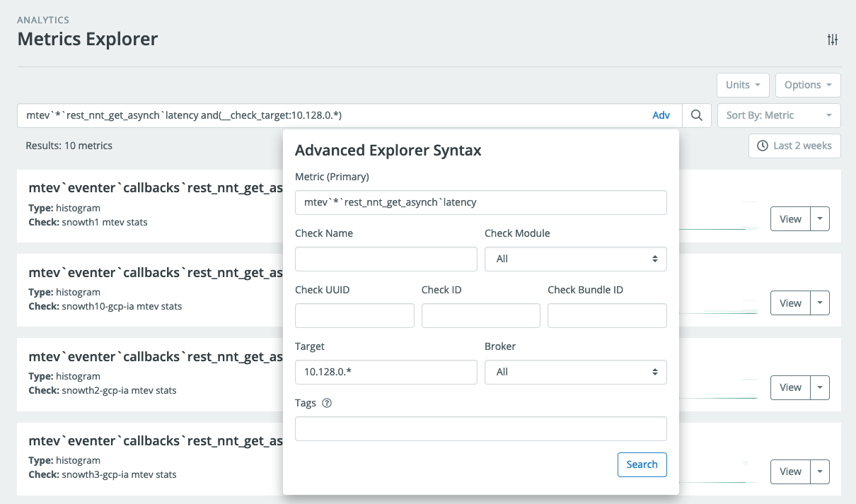Open the Sort By: Metric dropdown
This screenshot has height=504, width=856.
click(778, 115)
